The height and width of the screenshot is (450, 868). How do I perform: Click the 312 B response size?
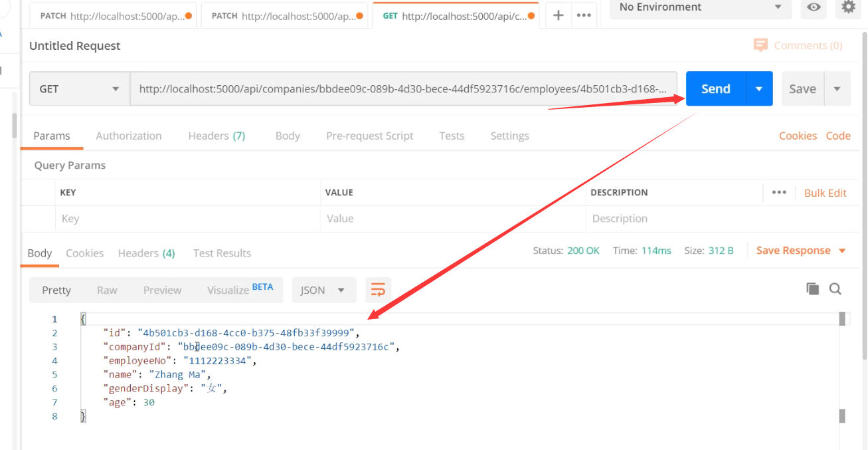(x=720, y=251)
